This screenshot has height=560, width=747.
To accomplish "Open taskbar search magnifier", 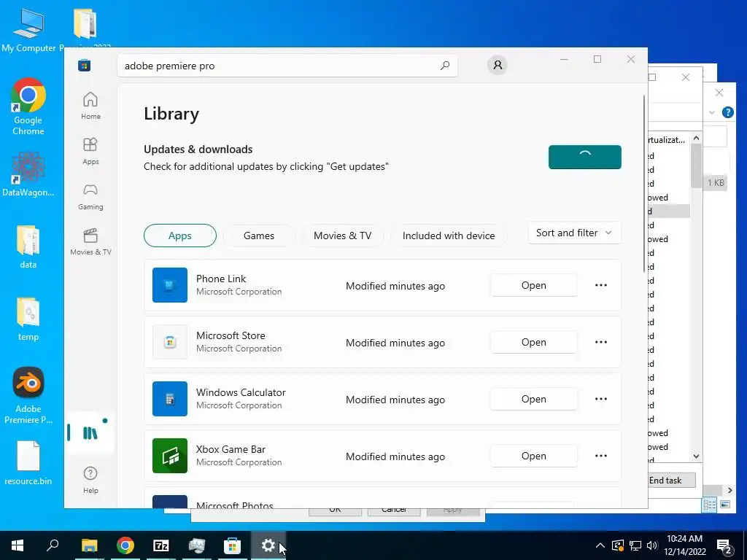I will tap(53, 545).
